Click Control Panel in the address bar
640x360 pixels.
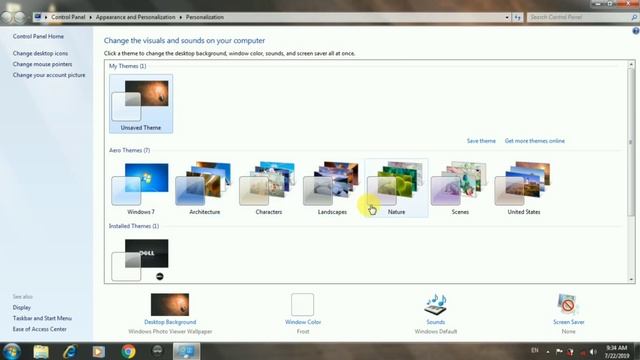coord(68,17)
